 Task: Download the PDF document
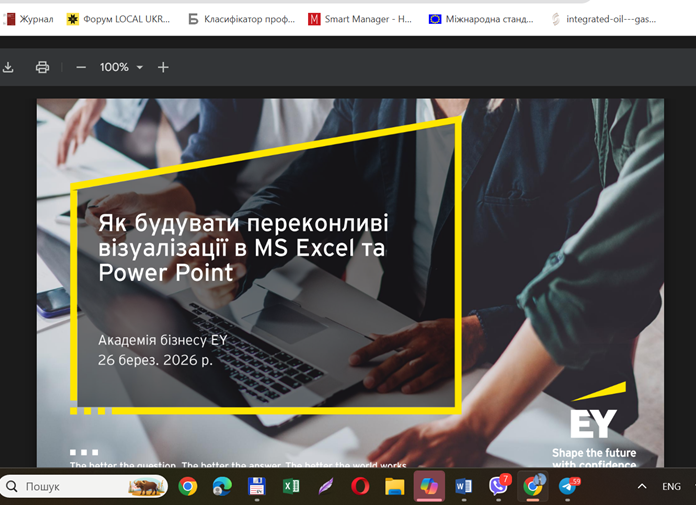tap(8, 67)
